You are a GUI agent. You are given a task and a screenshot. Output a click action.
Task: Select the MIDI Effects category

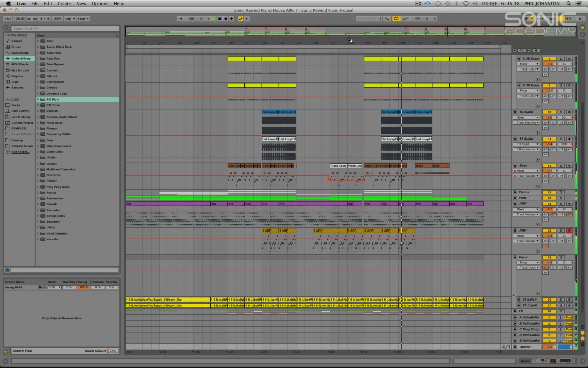(19, 64)
